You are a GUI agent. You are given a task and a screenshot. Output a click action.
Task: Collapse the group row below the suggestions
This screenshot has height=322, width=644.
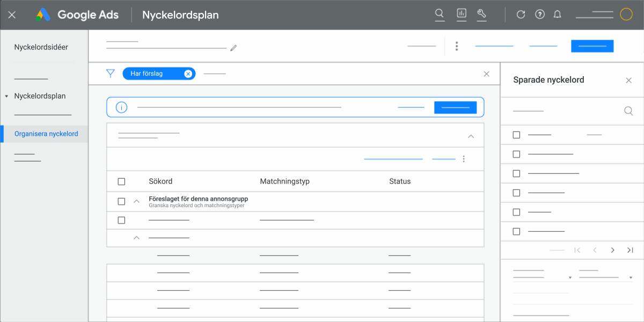(136, 237)
